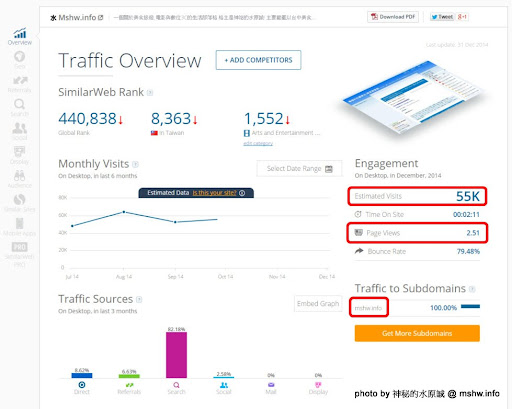The height and width of the screenshot is (409, 512).
Task: Click the Search traffic source icon below chart
Action: [176, 385]
